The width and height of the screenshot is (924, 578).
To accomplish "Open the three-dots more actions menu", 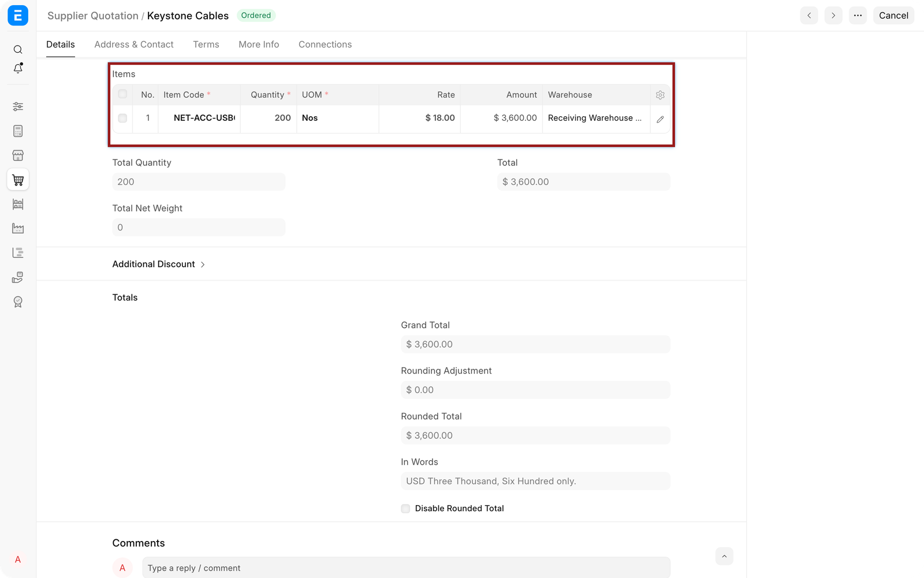I will pyautogui.click(x=858, y=16).
